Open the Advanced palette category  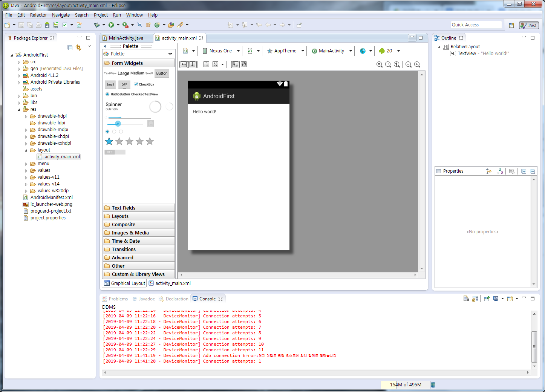click(x=139, y=258)
